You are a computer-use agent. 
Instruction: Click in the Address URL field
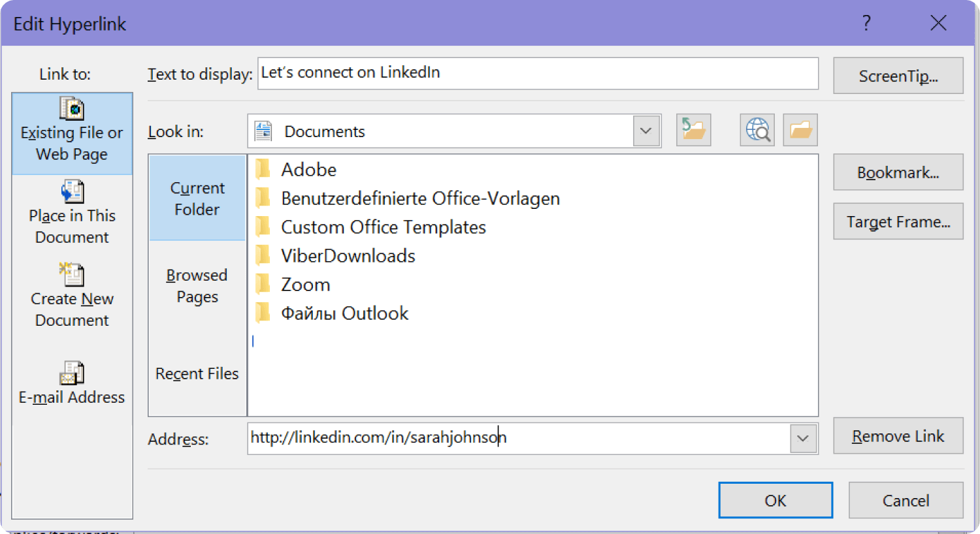coord(519,439)
